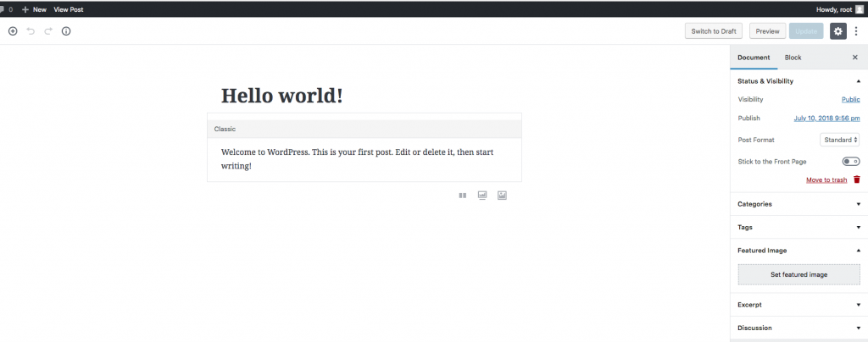This screenshot has width=868, height=342.
Task: Click the Public visibility link
Action: (851, 99)
